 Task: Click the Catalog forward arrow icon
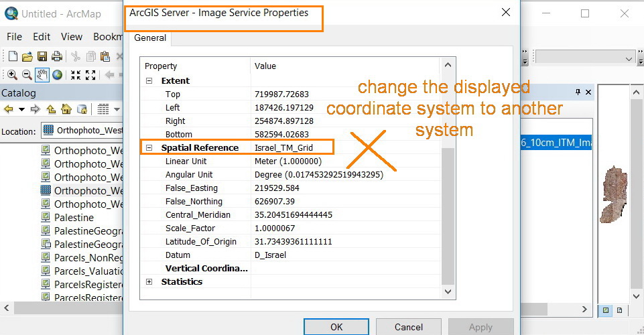[x=36, y=109]
